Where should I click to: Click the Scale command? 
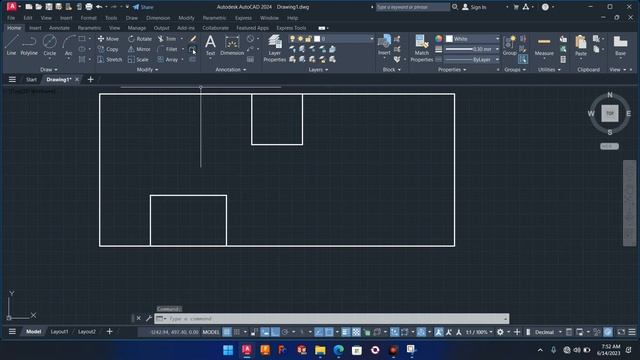pyautogui.click(x=138, y=60)
